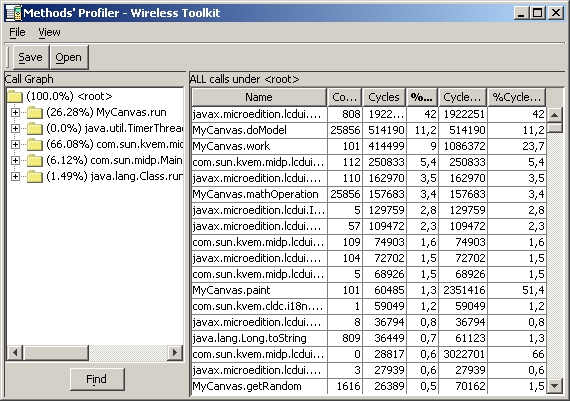
Task: Click cycles value 2351416
Action: click(464, 290)
